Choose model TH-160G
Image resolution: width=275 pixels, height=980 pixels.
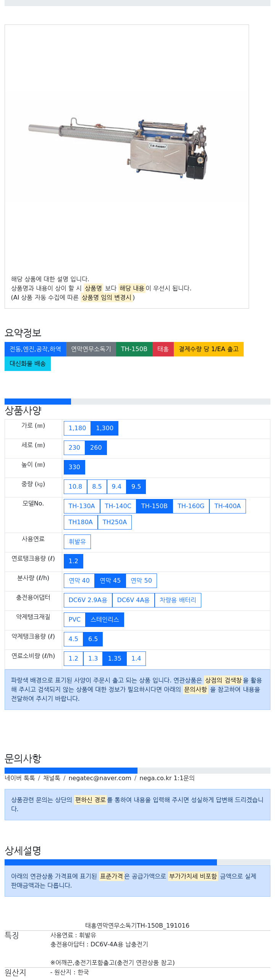coord(191,506)
